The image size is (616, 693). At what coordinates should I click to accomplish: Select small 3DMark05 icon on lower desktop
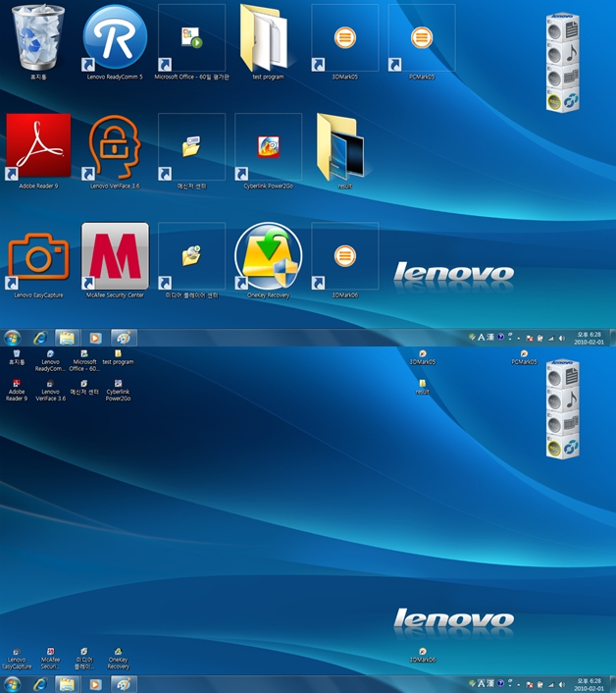coord(423,353)
